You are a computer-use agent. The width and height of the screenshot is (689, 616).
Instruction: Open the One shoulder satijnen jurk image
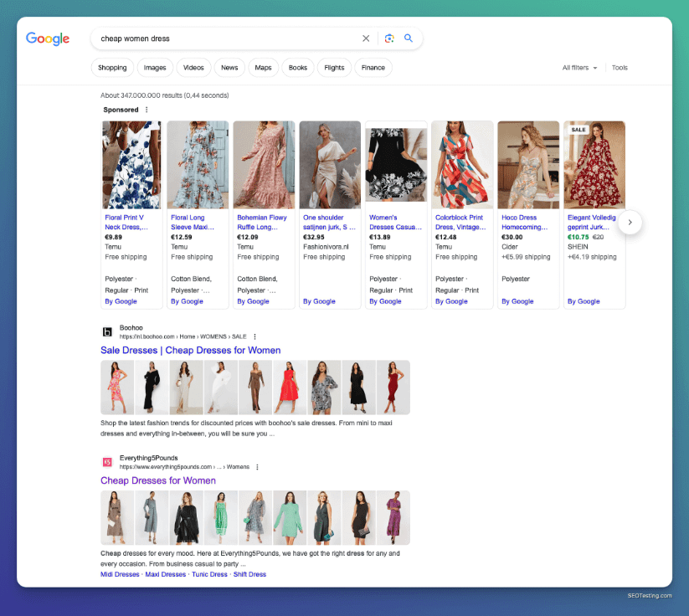coord(330,165)
